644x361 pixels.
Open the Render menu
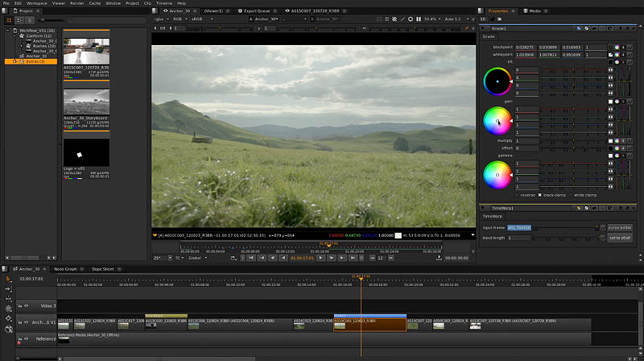point(76,3)
